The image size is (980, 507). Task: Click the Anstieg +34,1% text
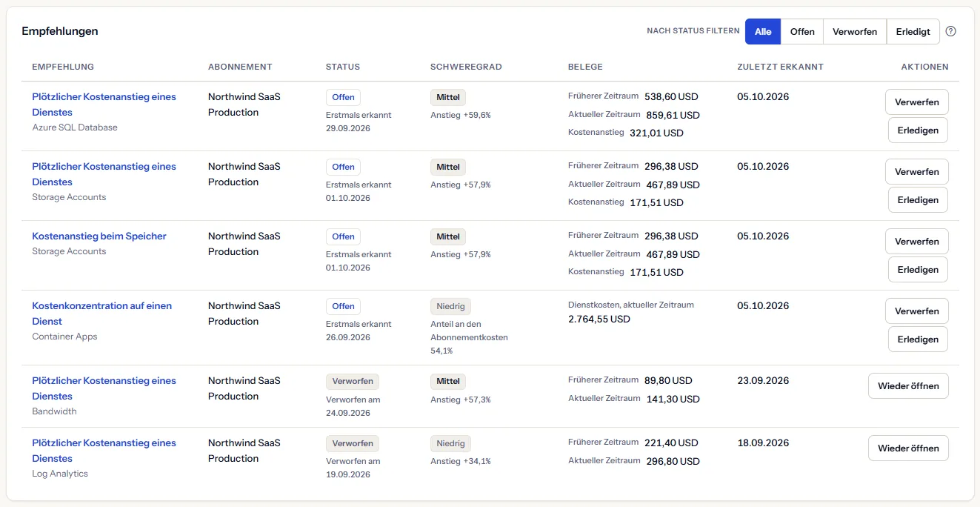point(461,461)
